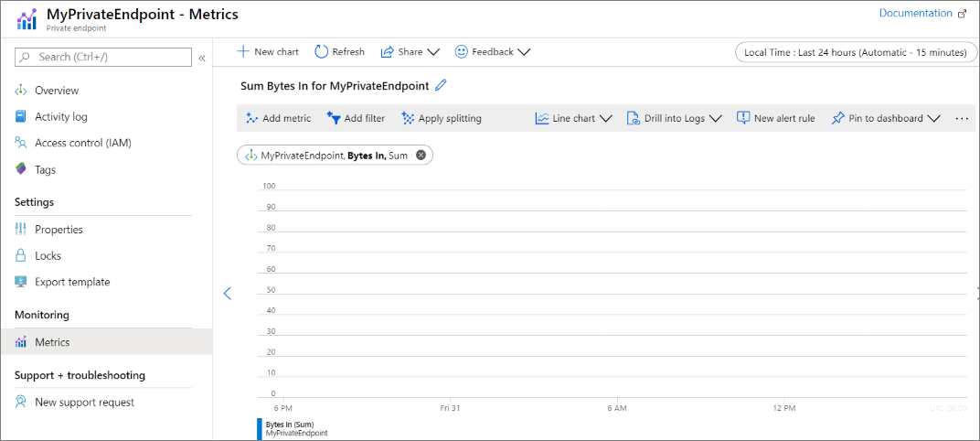The image size is (980, 441).
Task: Click the Refresh icon in the toolbar
Action: click(322, 52)
